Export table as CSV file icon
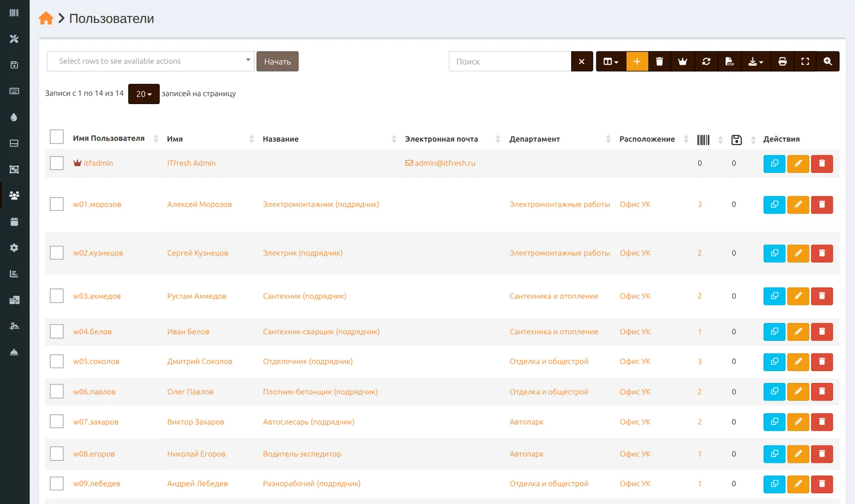The height and width of the screenshot is (504, 855). [729, 61]
